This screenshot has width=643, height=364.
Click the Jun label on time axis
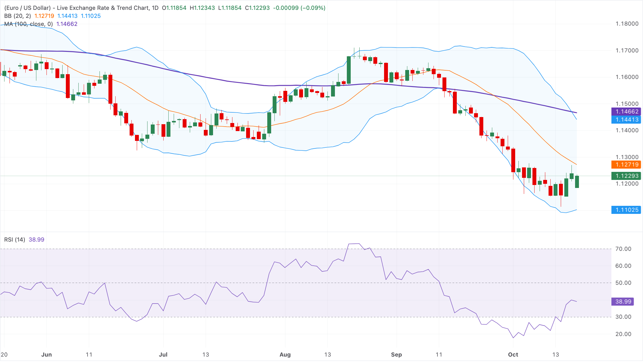(46, 354)
